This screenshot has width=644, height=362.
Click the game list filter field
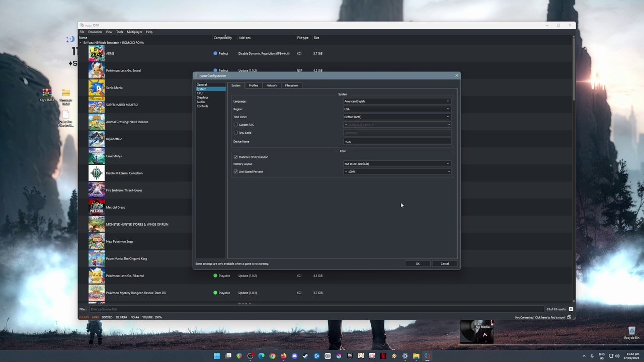pos(316,309)
